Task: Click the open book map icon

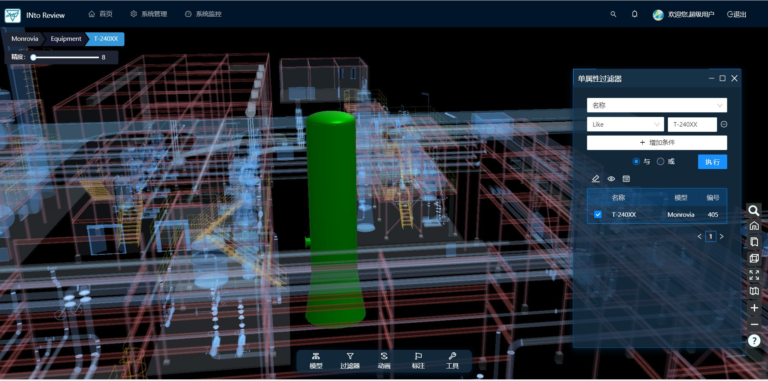Action: (754, 291)
